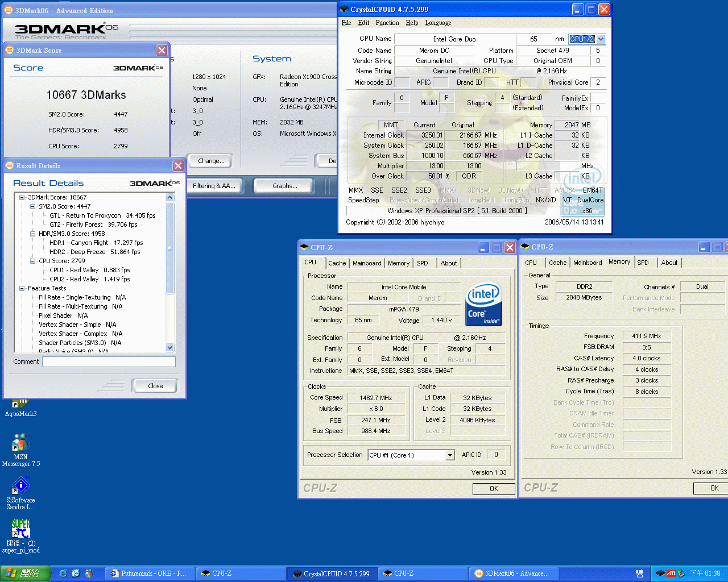The height and width of the screenshot is (582, 728).
Task: Collapse the HDR/SM3.0 Score tree node
Action: [x=33, y=234]
